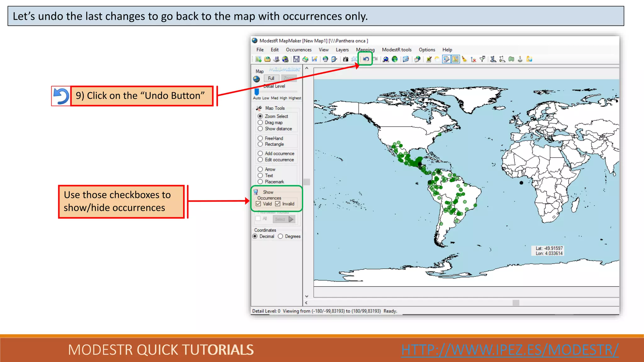Select Degrees coordinates format
This screenshot has height=362, width=644.
280,236
